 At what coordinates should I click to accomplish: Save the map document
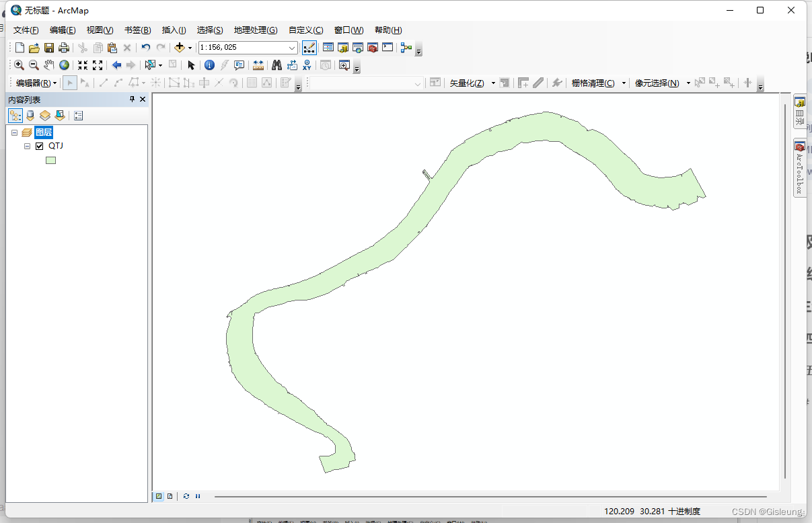(x=49, y=48)
